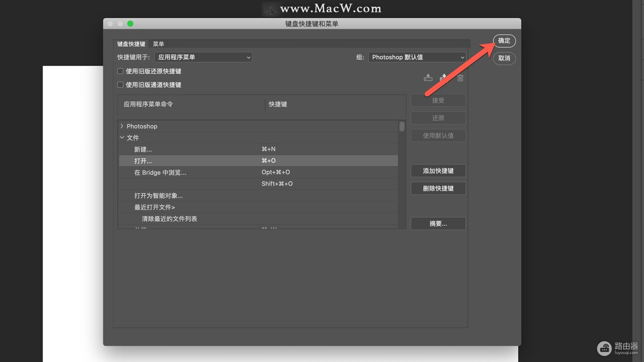Enable 使用旧版通道快捷键 checkbox

120,85
